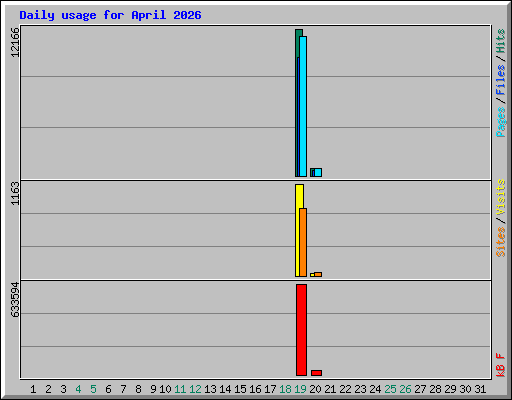Click the yellow Visits bar for day 19
This screenshot has width=512, height=400.
click(x=298, y=230)
